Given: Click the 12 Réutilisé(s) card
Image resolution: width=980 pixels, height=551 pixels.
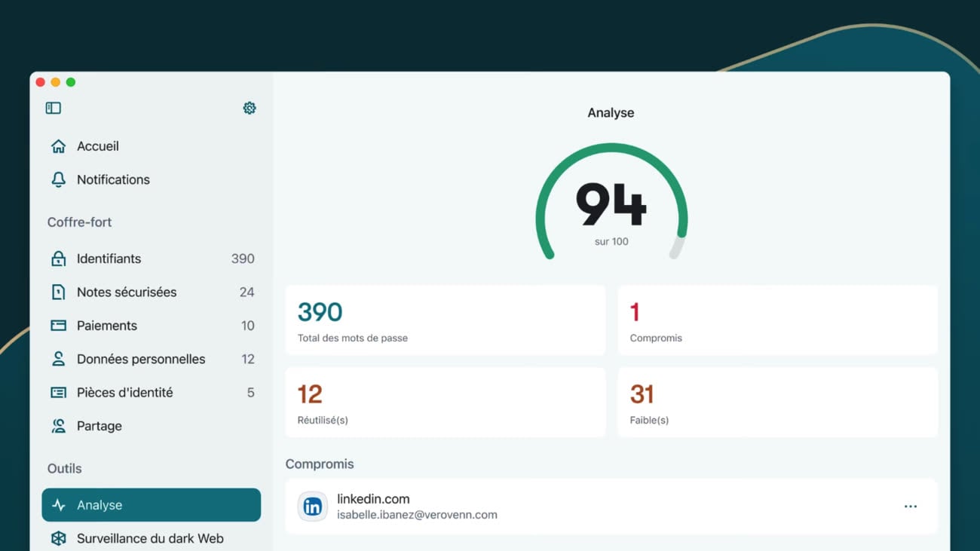Looking at the screenshot, I should 446,403.
